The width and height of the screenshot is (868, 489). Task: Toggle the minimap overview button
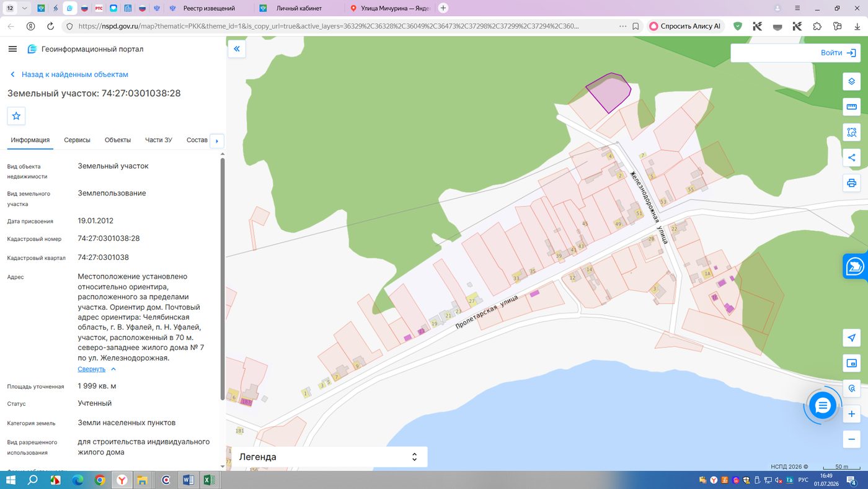tap(851, 363)
